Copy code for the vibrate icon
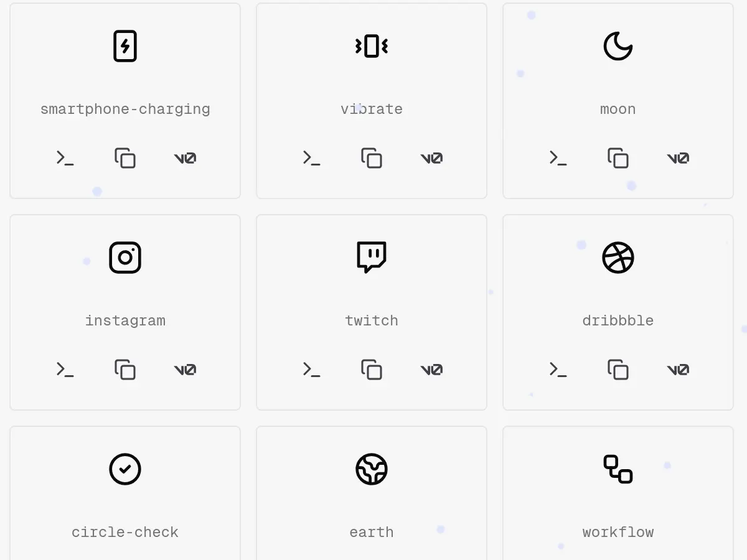747x560 pixels. [x=372, y=158]
